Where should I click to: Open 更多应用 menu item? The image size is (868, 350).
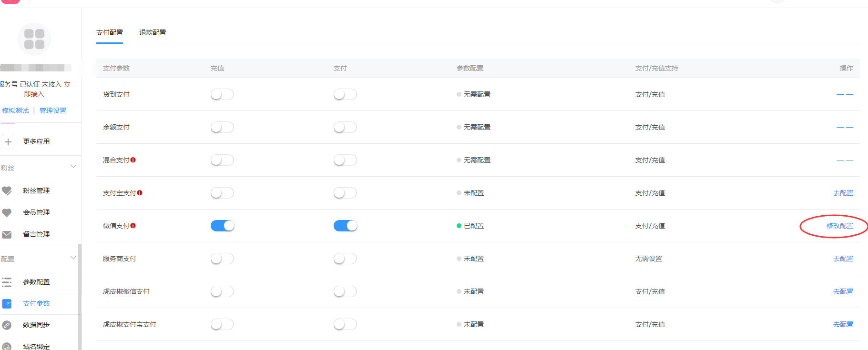point(36,141)
